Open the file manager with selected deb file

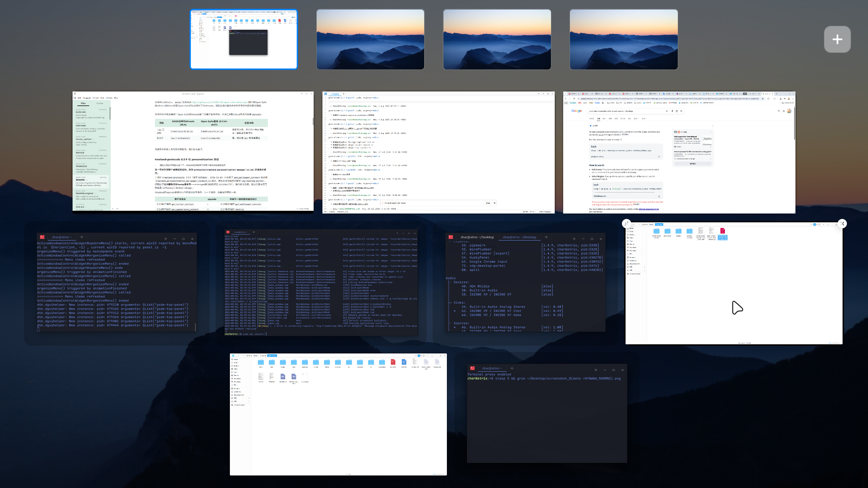734,283
